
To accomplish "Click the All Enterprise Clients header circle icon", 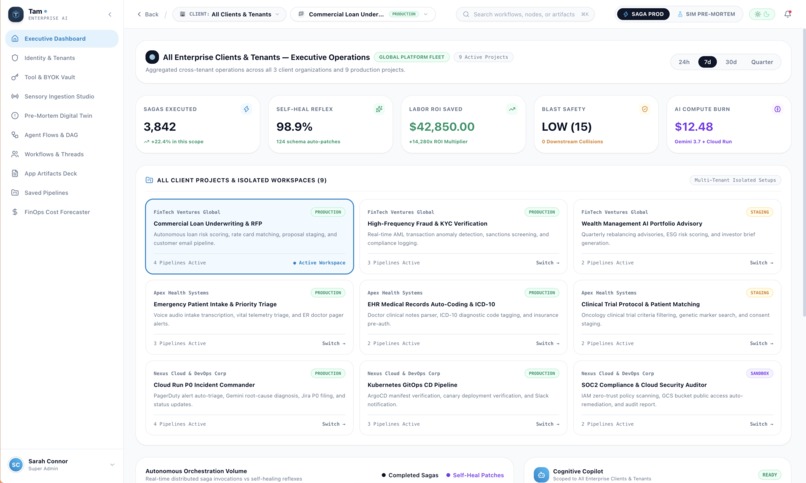I will point(152,57).
